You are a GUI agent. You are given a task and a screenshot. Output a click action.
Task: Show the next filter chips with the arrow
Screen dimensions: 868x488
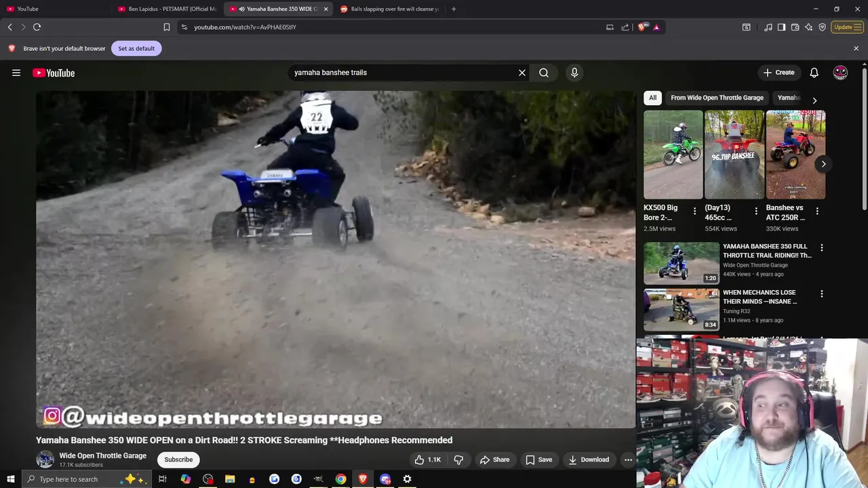pyautogui.click(x=814, y=100)
